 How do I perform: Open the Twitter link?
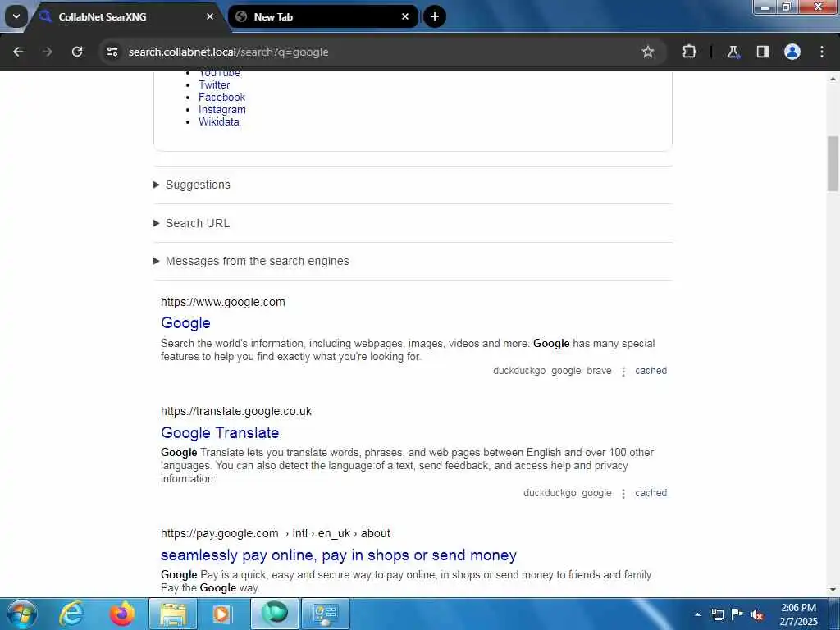(x=214, y=84)
